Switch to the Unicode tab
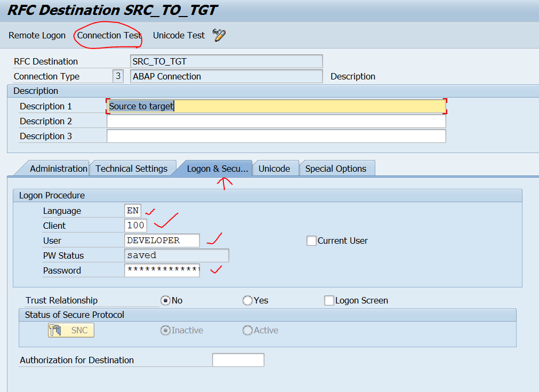 (275, 168)
